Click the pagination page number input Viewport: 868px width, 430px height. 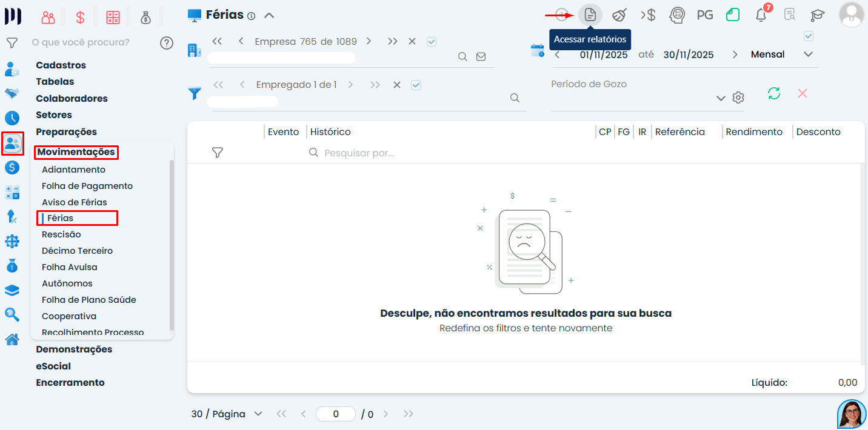point(336,414)
